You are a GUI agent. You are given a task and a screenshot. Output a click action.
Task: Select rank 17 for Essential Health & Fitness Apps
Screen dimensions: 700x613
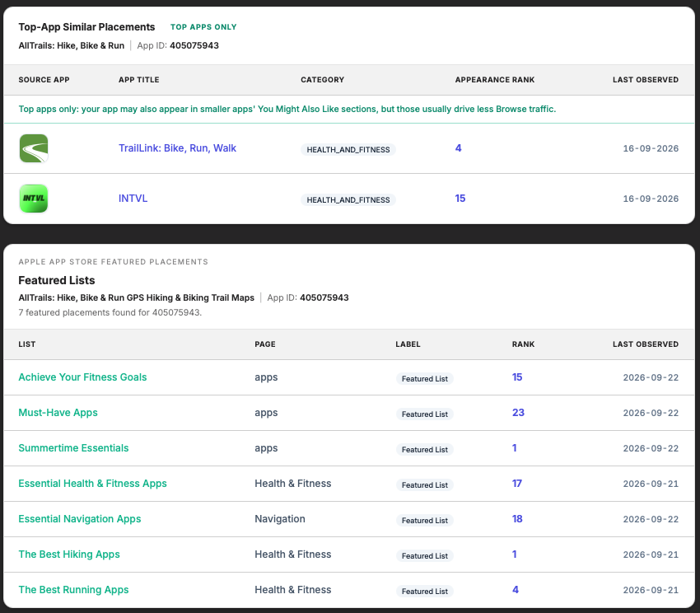[x=517, y=484]
